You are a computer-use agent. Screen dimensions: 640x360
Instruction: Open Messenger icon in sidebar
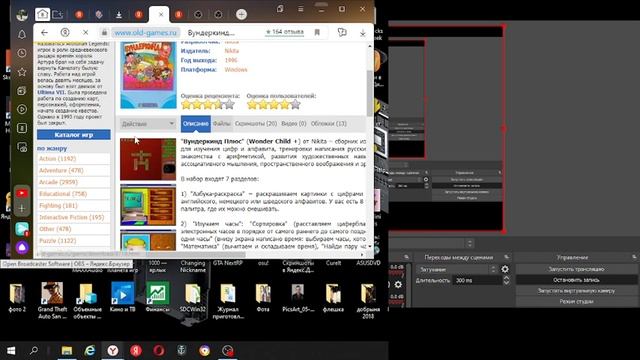22,229
